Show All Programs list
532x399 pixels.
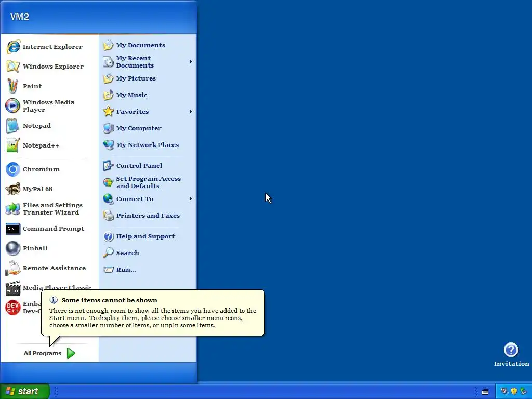(49, 353)
